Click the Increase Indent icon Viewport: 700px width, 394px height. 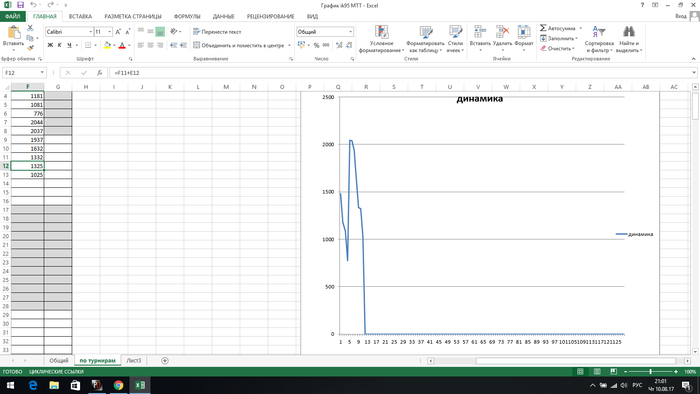coord(183,45)
